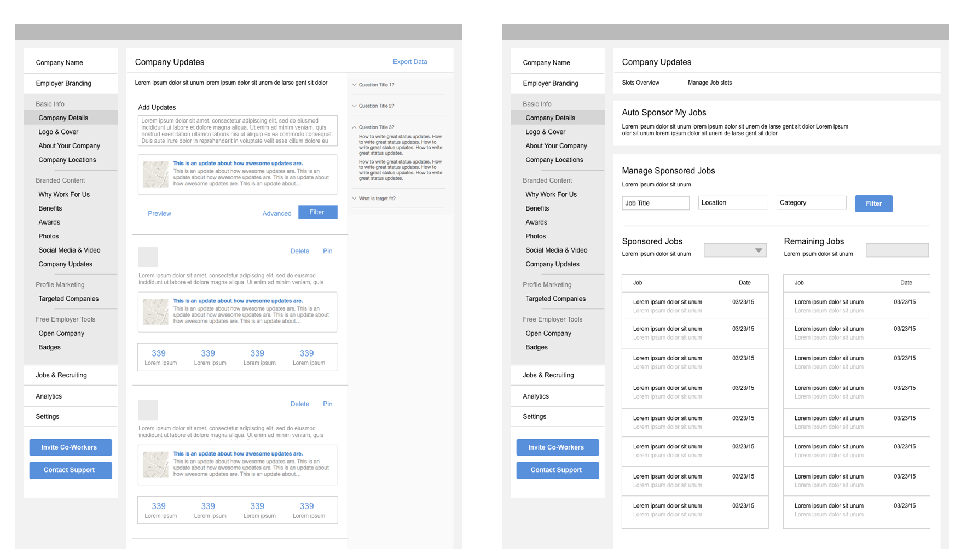Focus the Job Title input field
Image resolution: width=961 pixels, height=560 pixels.
[x=655, y=203]
